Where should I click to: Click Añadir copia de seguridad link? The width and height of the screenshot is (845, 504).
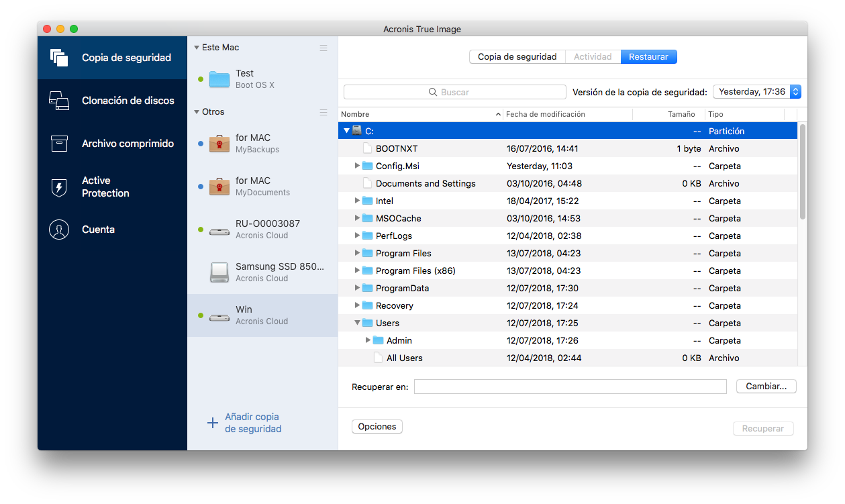(253, 423)
